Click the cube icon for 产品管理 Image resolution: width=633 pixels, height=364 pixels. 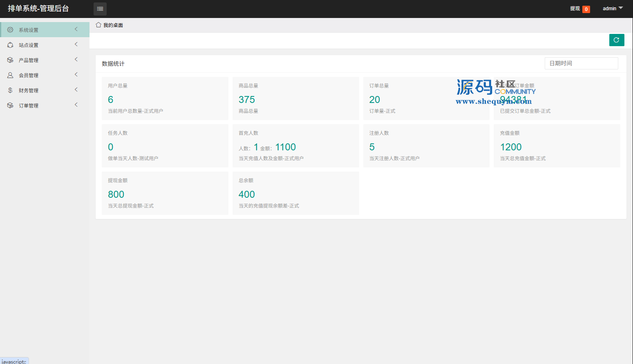10,60
